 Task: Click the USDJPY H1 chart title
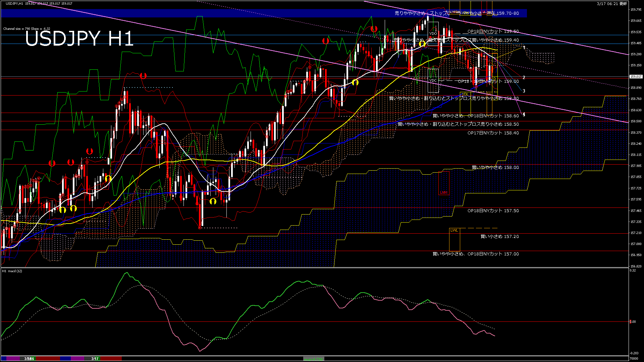(x=79, y=39)
